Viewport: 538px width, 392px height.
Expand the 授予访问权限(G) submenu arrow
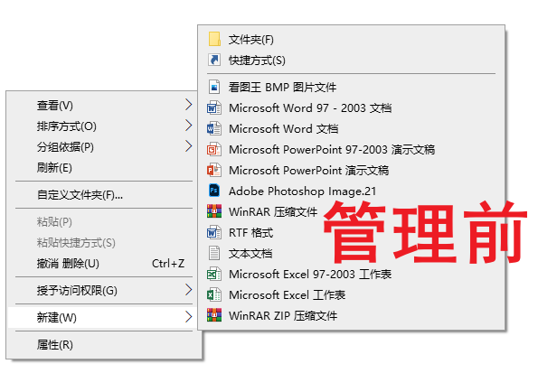pyautogui.click(x=188, y=290)
